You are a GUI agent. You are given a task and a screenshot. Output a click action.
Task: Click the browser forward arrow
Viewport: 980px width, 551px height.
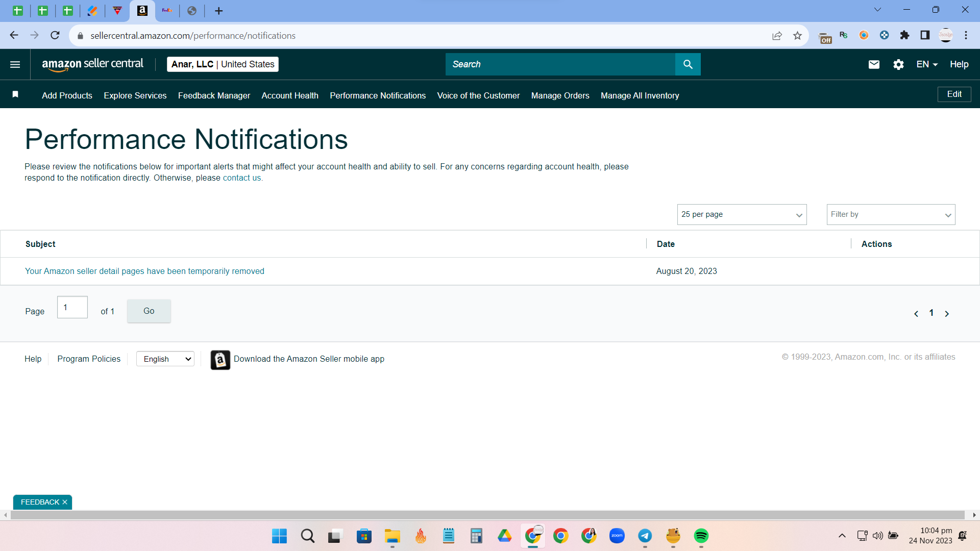coord(34,35)
